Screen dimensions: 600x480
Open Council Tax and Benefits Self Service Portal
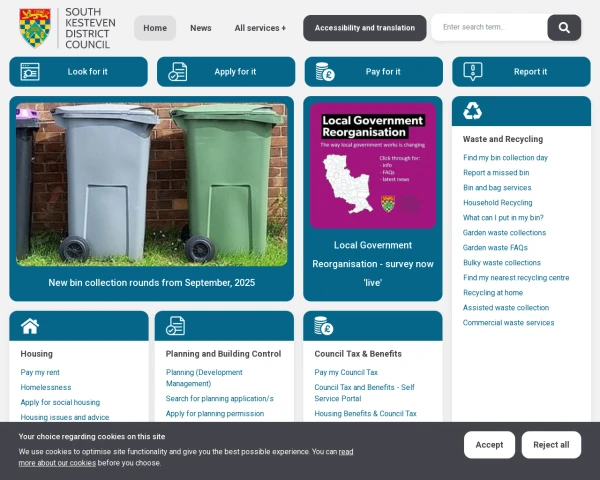pyautogui.click(x=364, y=393)
